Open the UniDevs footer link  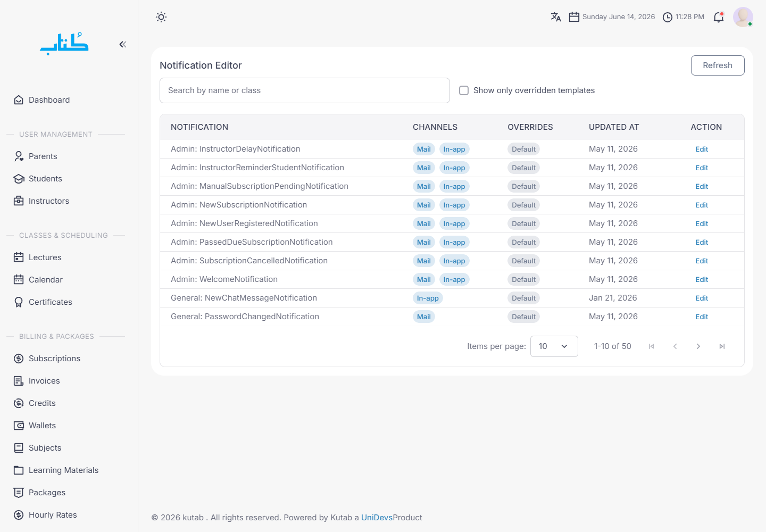point(377,518)
